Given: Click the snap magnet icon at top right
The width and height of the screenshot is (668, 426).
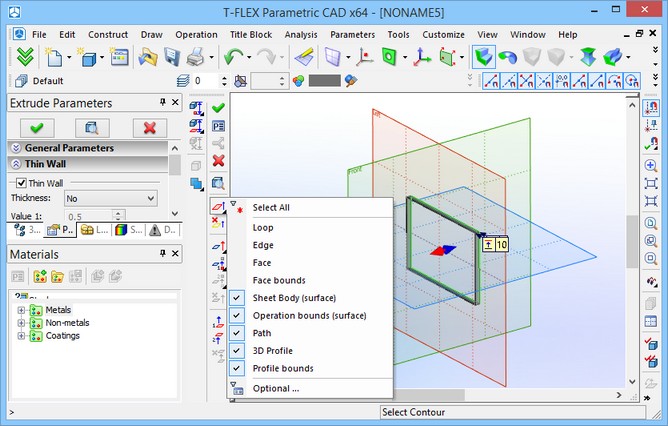Looking at the screenshot, I should (x=651, y=107).
